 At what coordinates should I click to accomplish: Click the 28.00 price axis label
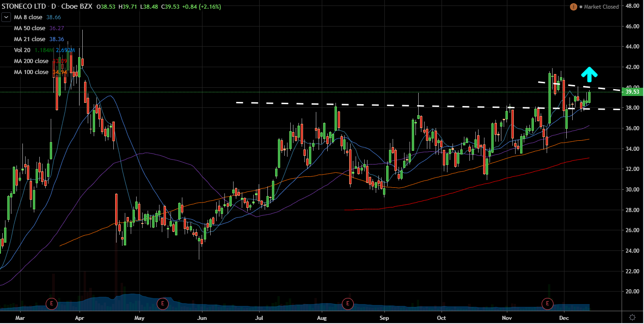coord(632,210)
